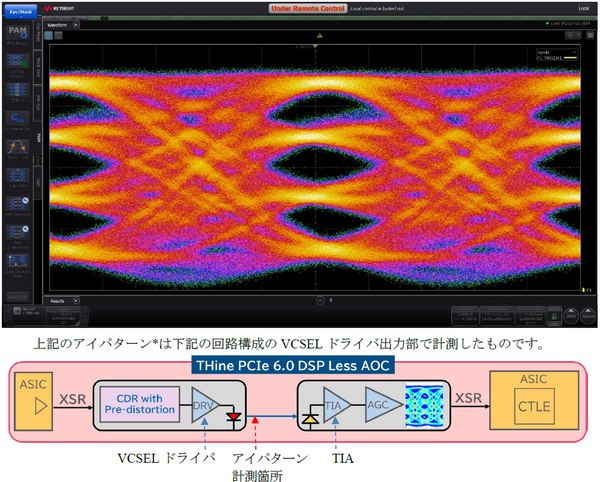This screenshot has height=482, width=600.
Task: Toggle the gray display square under Waveform tab
Action: coord(58,35)
